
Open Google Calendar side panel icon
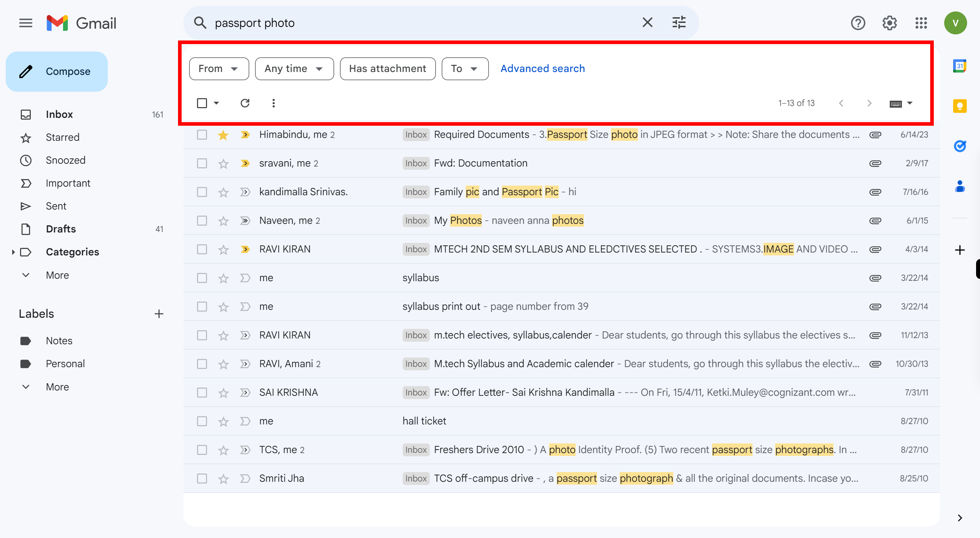(960, 66)
